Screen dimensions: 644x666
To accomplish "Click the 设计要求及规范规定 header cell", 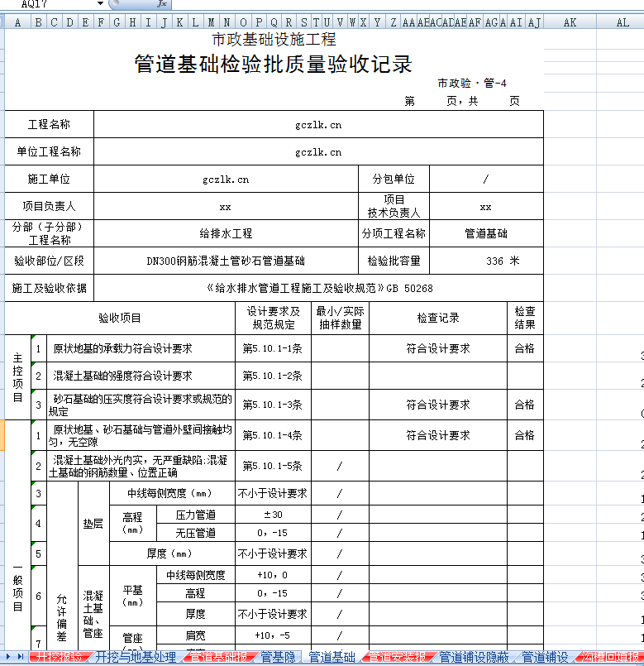I will coord(273,319).
